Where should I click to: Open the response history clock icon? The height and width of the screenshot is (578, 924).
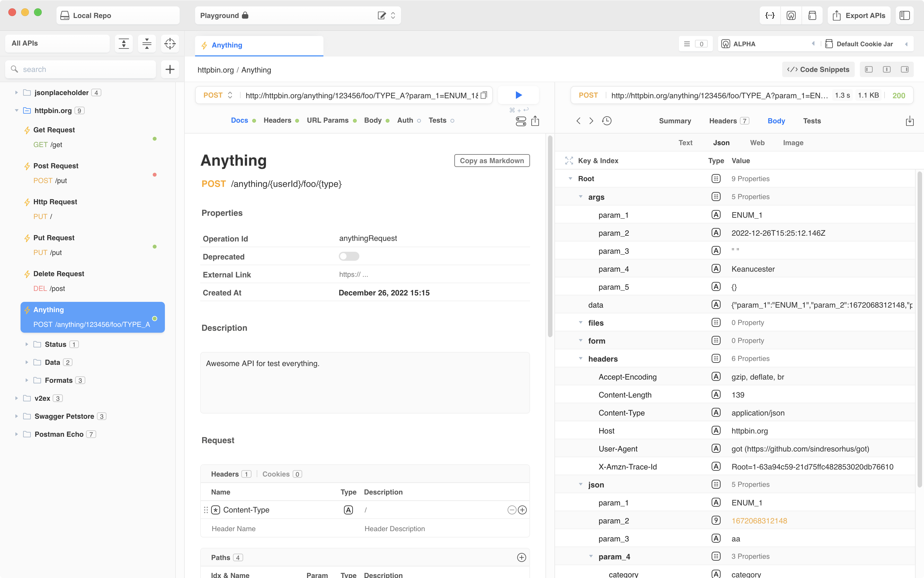[607, 121]
